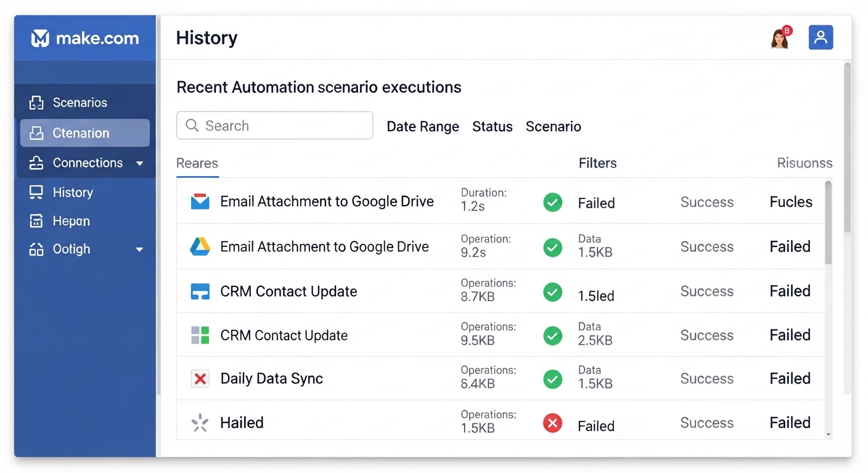Screen dimensions: 868x473
Task: Click green check status in Operation 9.2s row
Action: [552, 248]
